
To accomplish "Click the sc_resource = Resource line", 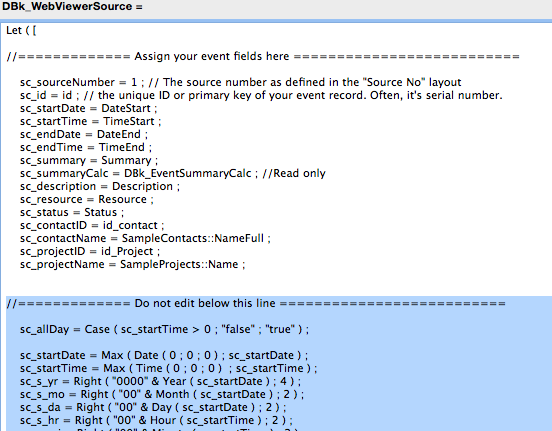I will pos(87,200).
